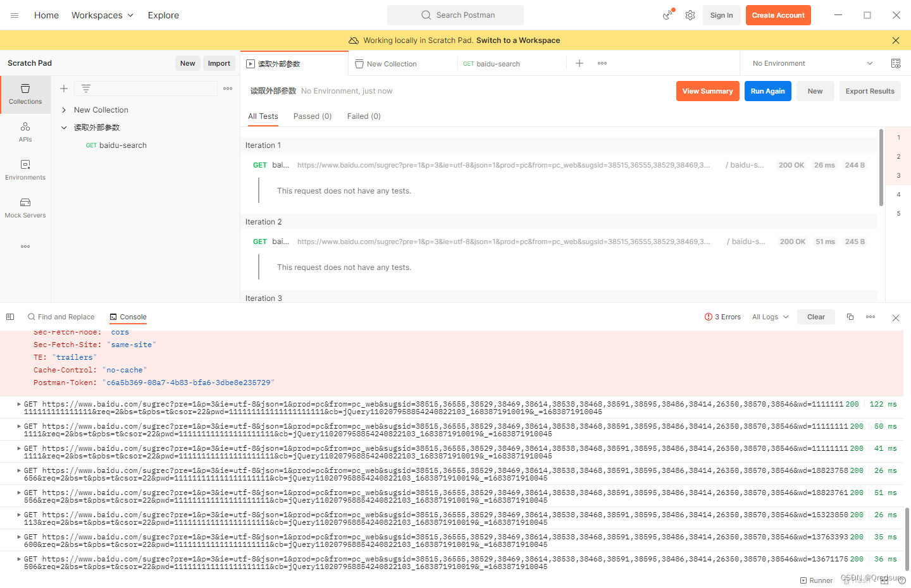Viewport: 911px width, 588px height.
Task: Click the Scratch Pad New button
Action: [x=187, y=63]
